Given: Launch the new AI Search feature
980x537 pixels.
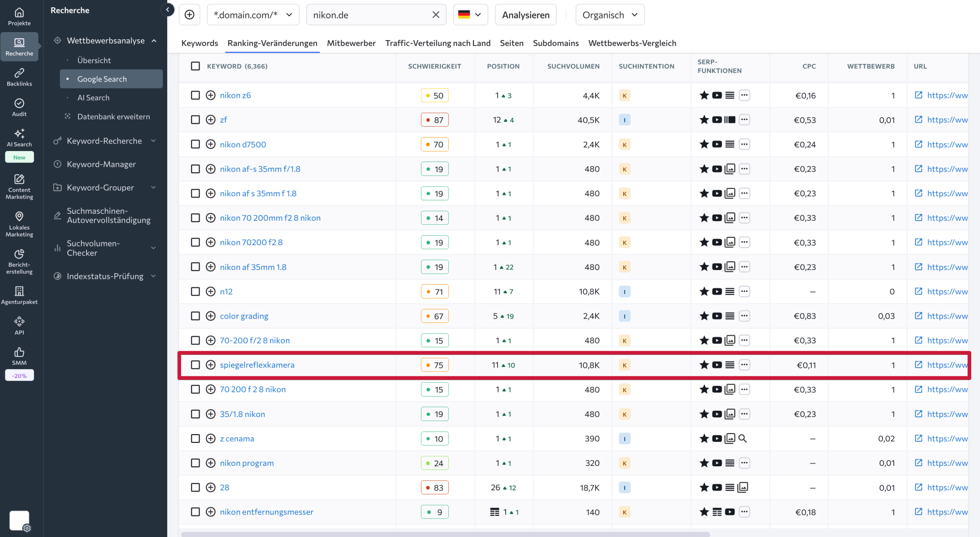Looking at the screenshot, I should click(x=19, y=142).
